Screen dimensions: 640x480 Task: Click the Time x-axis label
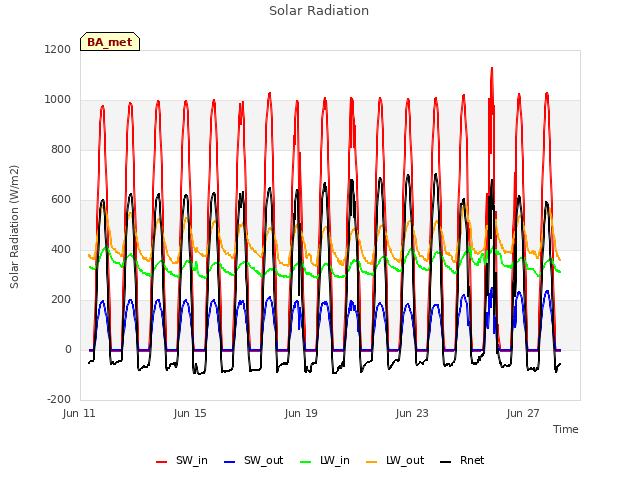pos(566,429)
